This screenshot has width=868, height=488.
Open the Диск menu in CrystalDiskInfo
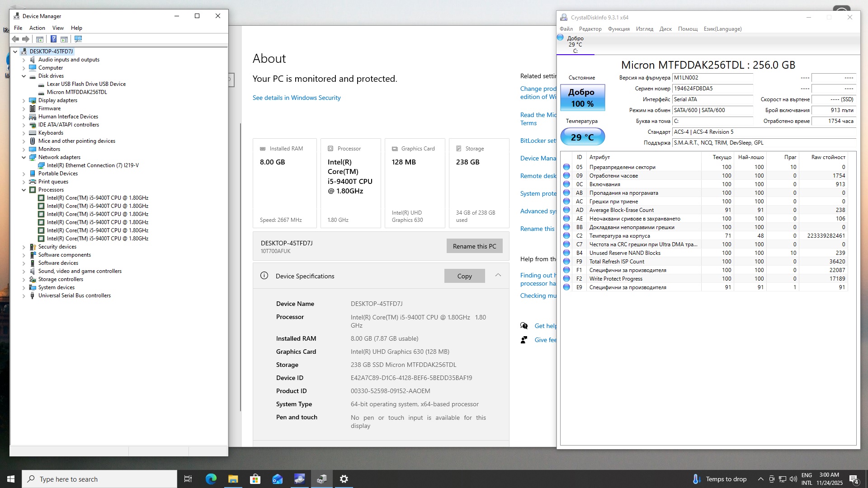coord(665,29)
